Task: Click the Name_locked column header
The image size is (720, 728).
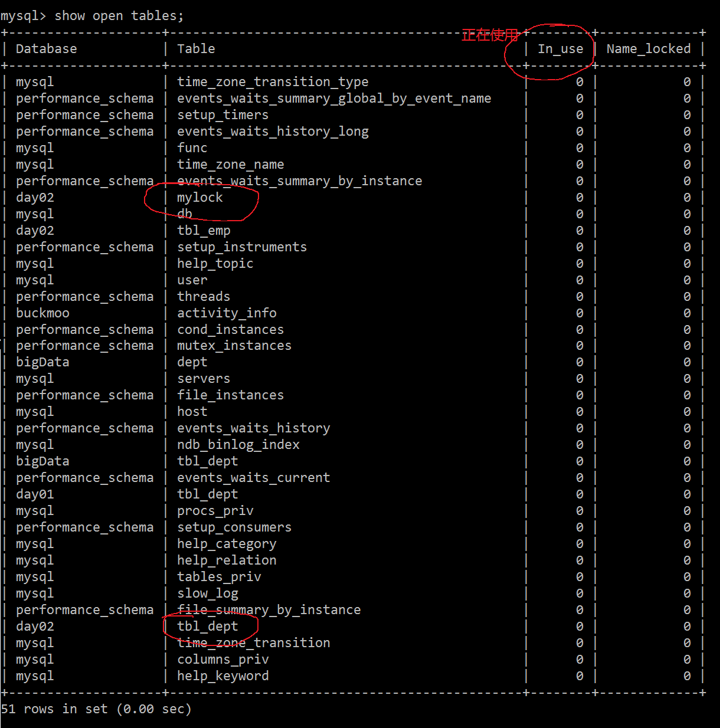Action: point(648,49)
